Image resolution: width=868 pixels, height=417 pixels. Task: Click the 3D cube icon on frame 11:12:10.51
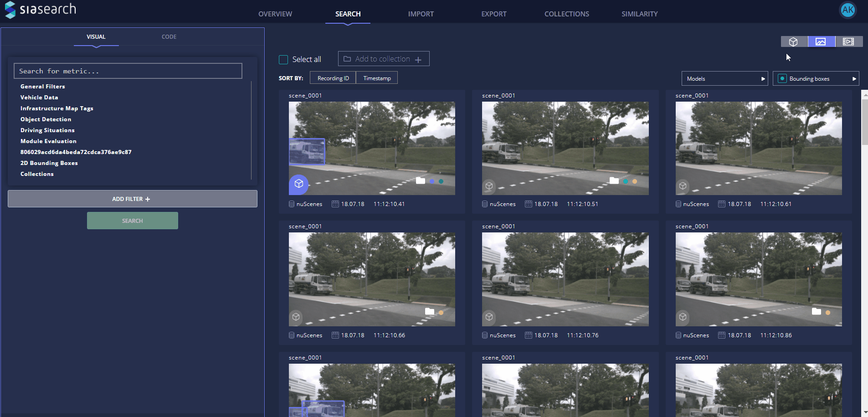tap(489, 186)
